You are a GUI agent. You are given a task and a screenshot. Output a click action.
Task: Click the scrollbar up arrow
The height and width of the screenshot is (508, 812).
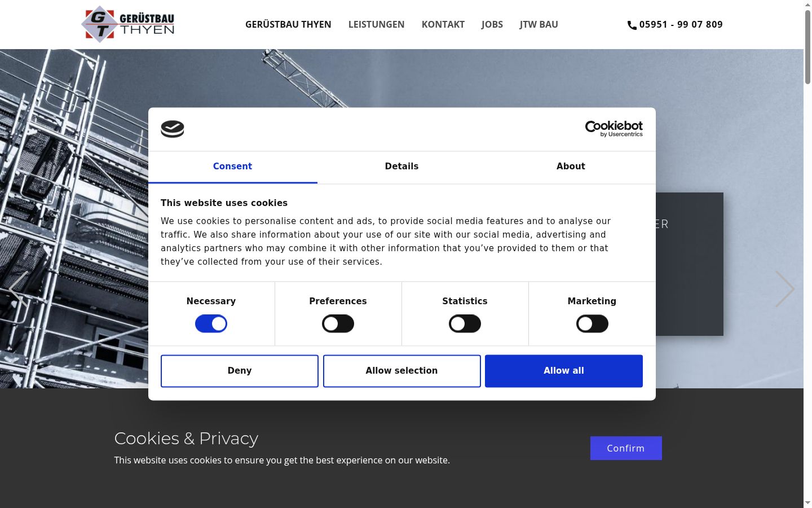[807, 5]
